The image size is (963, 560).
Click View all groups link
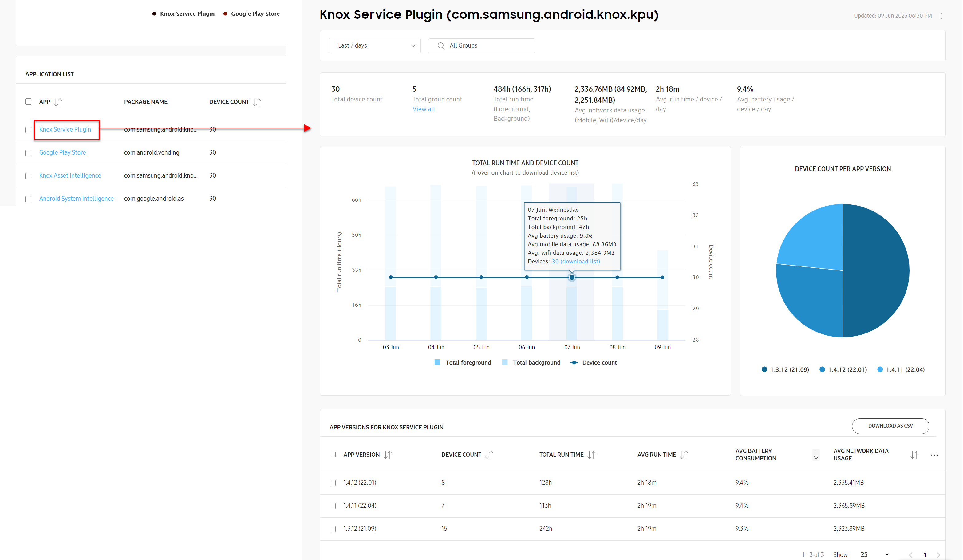(x=424, y=109)
